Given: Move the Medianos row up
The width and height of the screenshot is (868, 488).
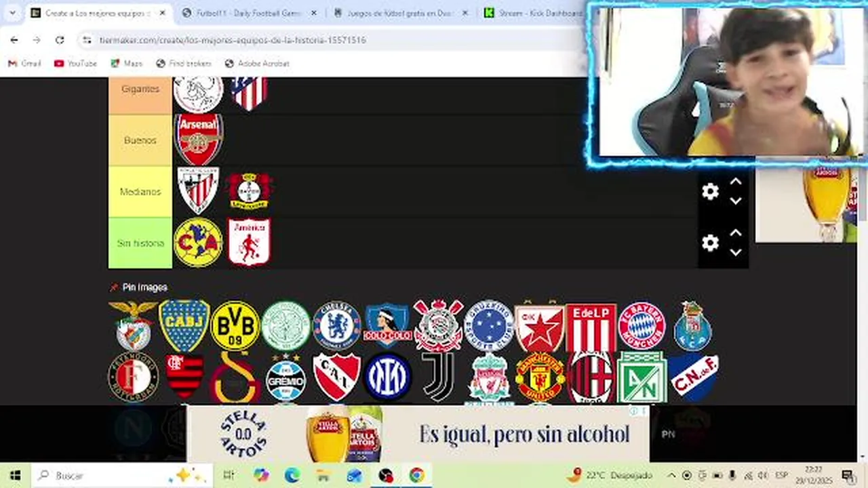Looking at the screenshot, I should click(735, 182).
